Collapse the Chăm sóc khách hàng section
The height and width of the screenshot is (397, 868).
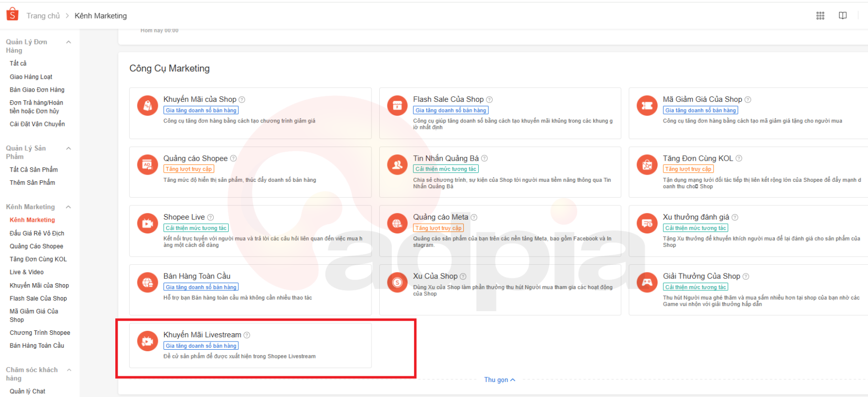pos(69,370)
